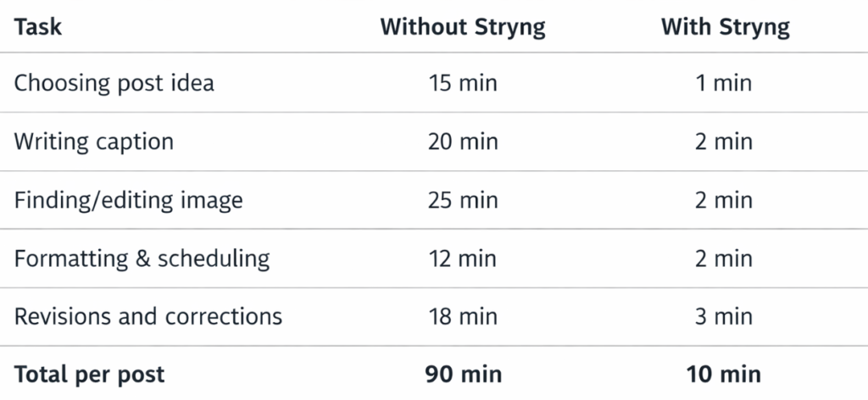868x400 pixels.
Task: Select the "Finding/editing image" row label
Action: click(128, 200)
